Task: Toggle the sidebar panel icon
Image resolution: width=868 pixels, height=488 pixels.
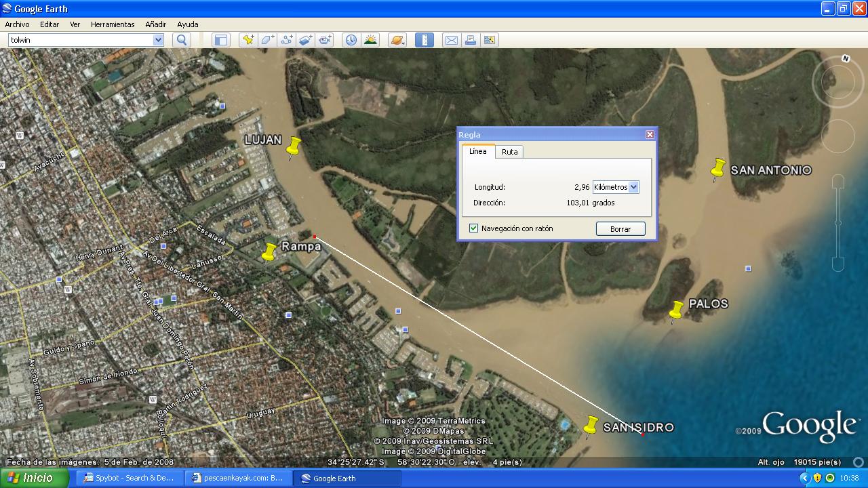Action: point(221,40)
